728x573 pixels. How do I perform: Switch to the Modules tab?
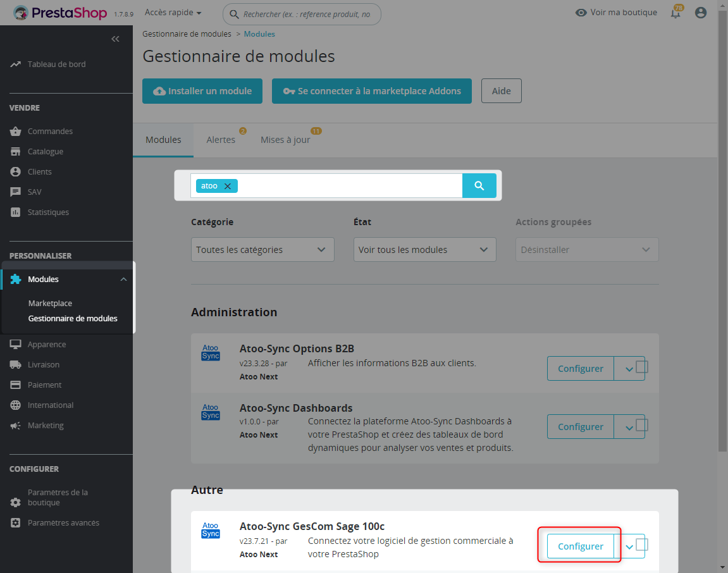[163, 140]
